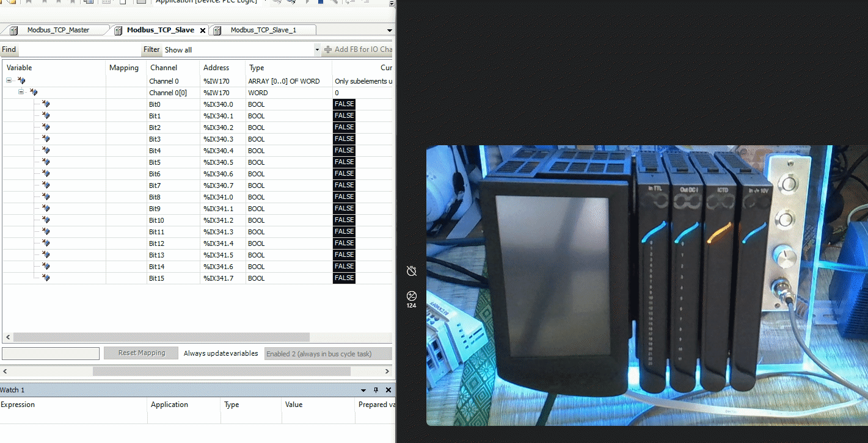The width and height of the screenshot is (868, 443).
Task: Click the 'ARRAY [0..0] OF WORD' type cell
Action: click(x=283, y=81)
